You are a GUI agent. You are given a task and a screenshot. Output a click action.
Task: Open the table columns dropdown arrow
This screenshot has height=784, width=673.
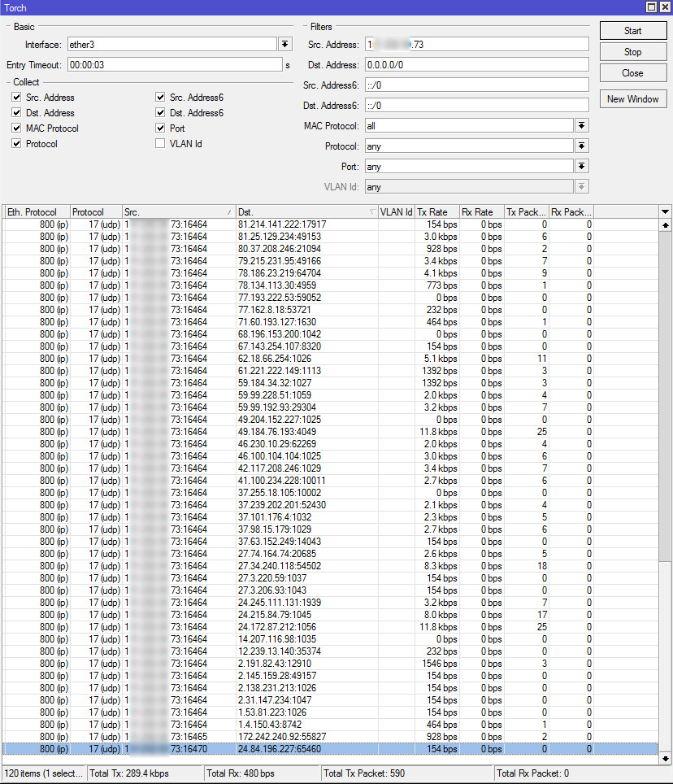[x=665, y=212]
